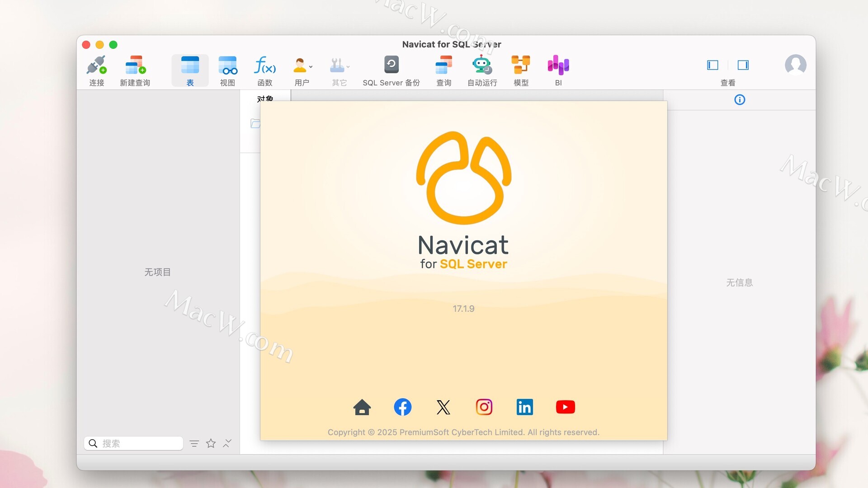Click the info circle icon

(740, 99)
